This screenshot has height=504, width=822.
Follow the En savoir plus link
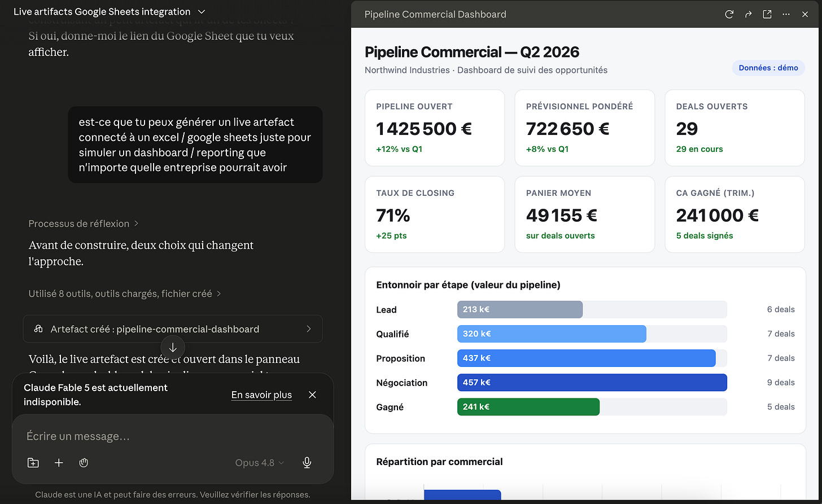point(261,395)
